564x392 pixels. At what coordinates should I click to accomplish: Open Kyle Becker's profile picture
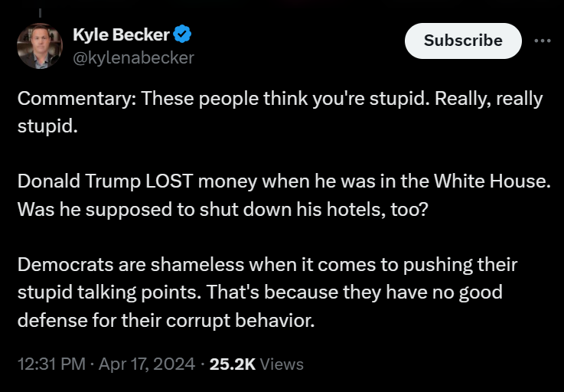click(39, 46)
